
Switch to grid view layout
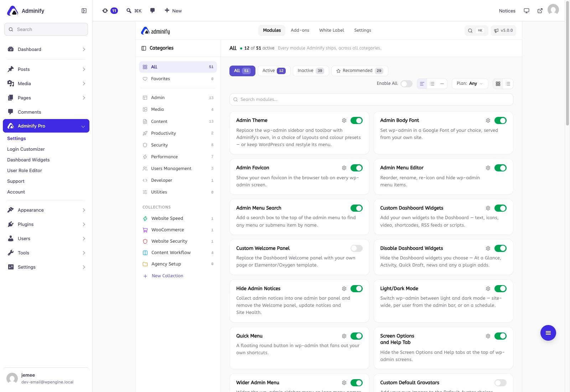click(498, 84)
